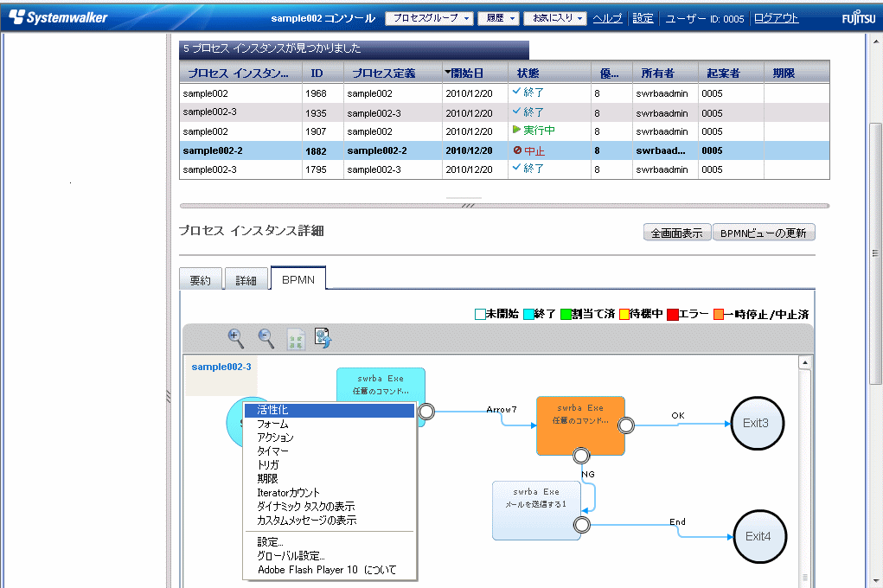883x588 pixels.
Task: Choose Iteratorカウント in the context menu
Action: [330, 493]
